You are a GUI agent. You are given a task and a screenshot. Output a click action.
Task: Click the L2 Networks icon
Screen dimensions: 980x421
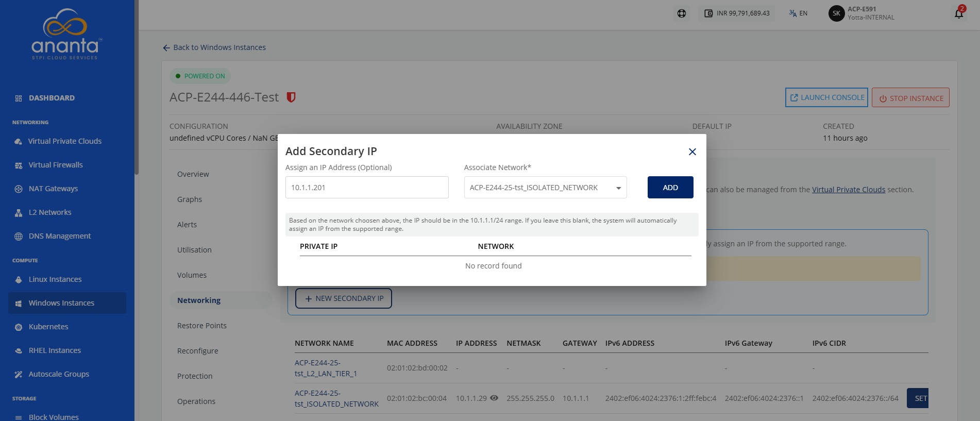tap(19, 212)
